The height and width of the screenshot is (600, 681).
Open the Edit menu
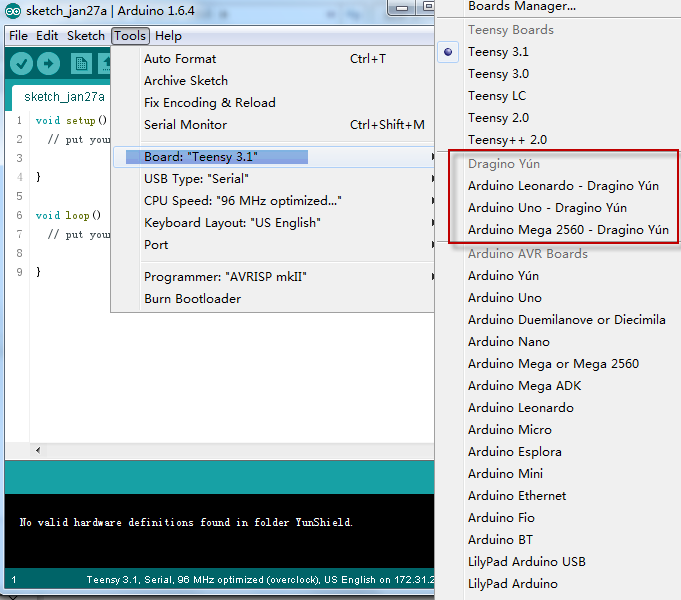coord(47,36)
